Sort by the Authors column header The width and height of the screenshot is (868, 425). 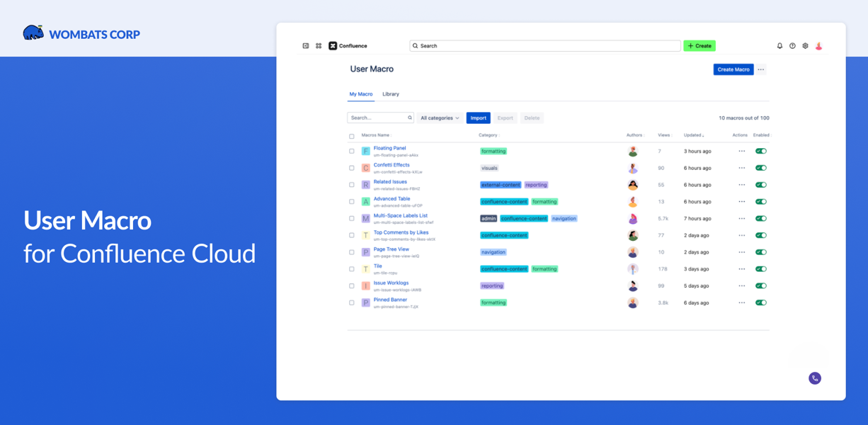pyautogui.click(x=635, y=135)
